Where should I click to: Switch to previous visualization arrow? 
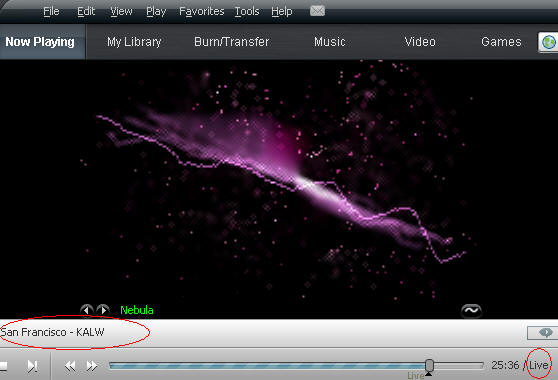click(x=86, y=310)
